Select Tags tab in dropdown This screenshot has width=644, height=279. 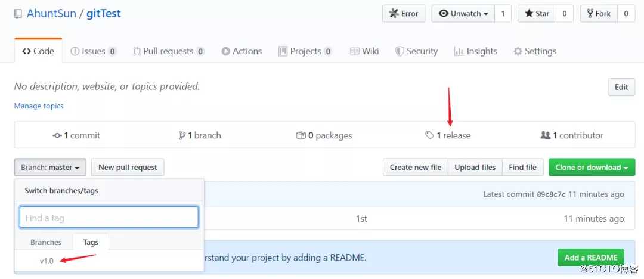[x=91, y=242]
